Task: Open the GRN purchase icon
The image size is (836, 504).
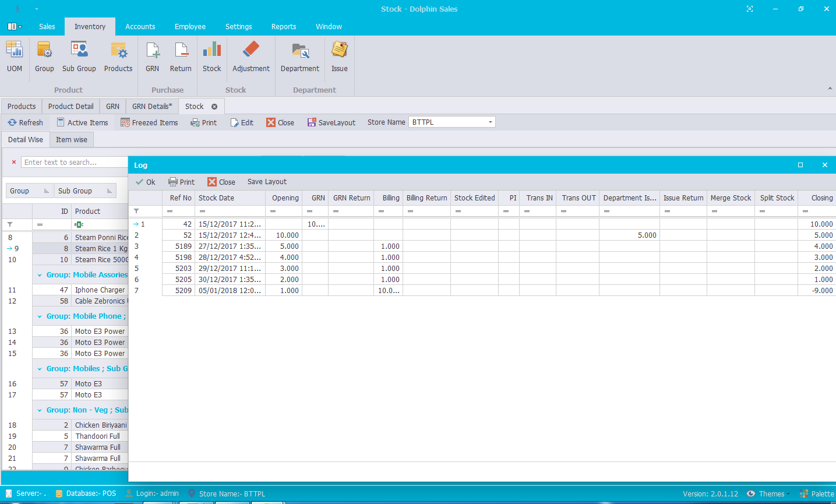Action: click(x=152, y=57)
